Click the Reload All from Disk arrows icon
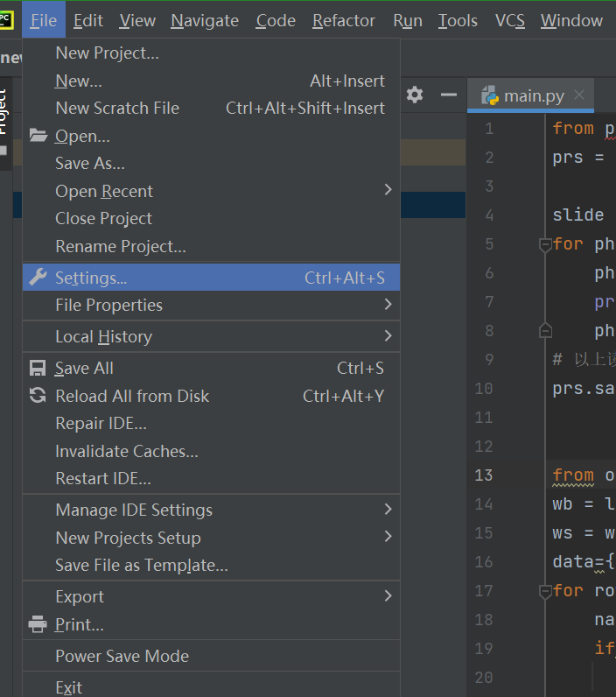616x697 pixels. pyautogui.click(x=38, y=396)
